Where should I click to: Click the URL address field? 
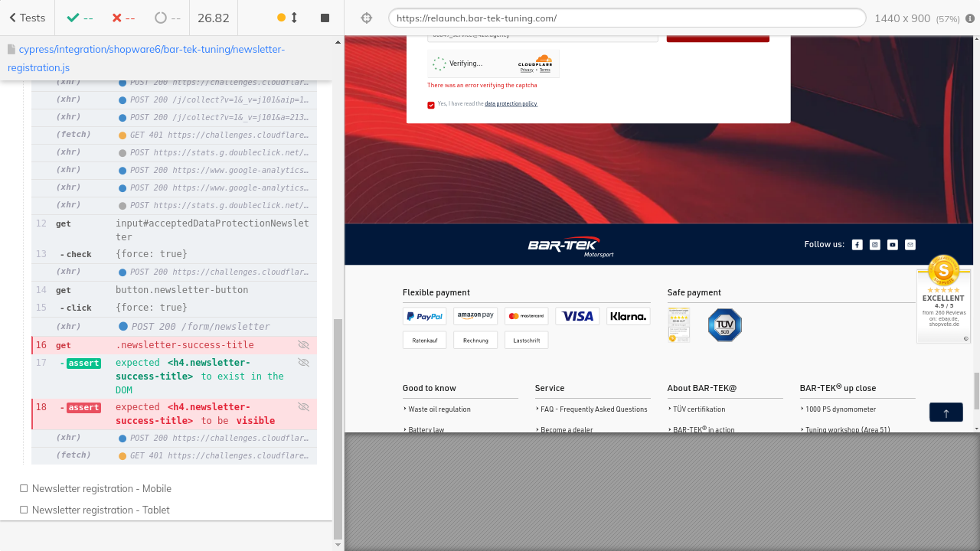[626, 18]
